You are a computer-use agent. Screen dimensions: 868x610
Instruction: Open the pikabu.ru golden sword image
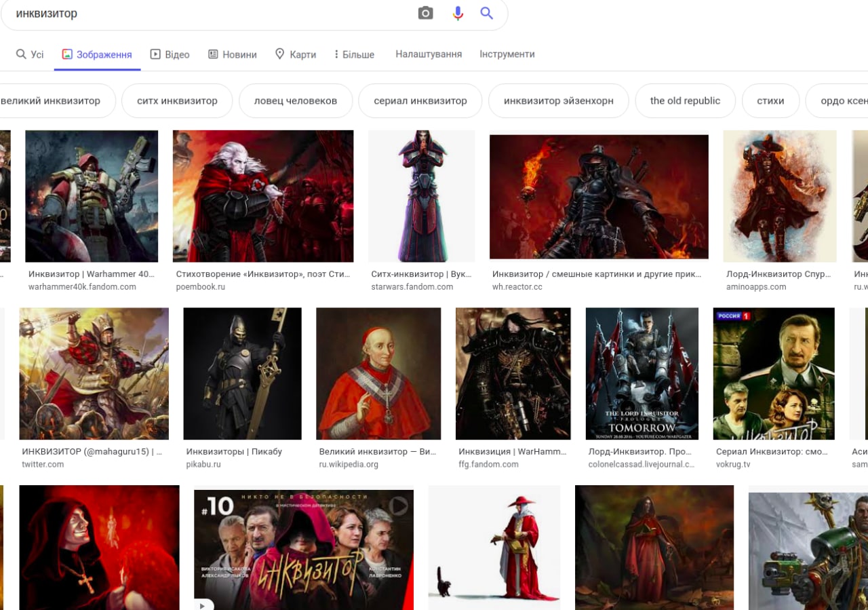point(242,374)
